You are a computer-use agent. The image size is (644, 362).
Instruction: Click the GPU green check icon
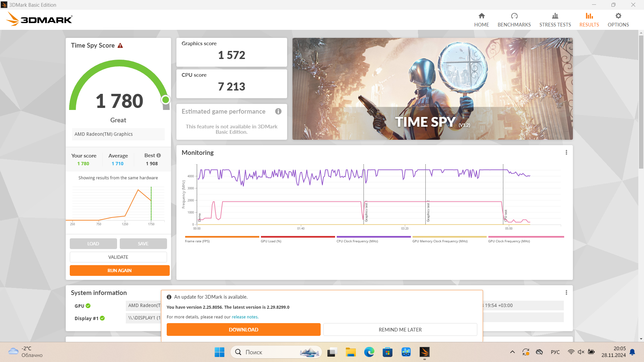88,306
